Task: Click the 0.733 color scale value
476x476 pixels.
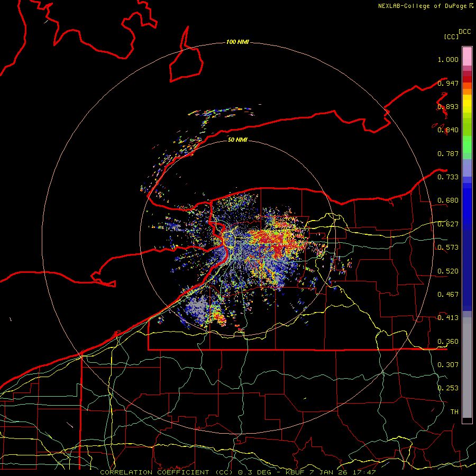Action: [448, 177]
